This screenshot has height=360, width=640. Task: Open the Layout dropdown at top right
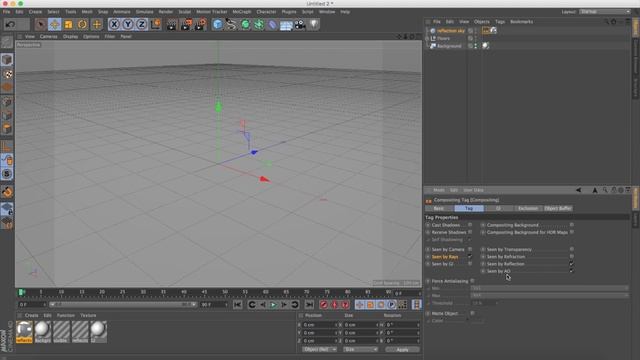(605, 12)
